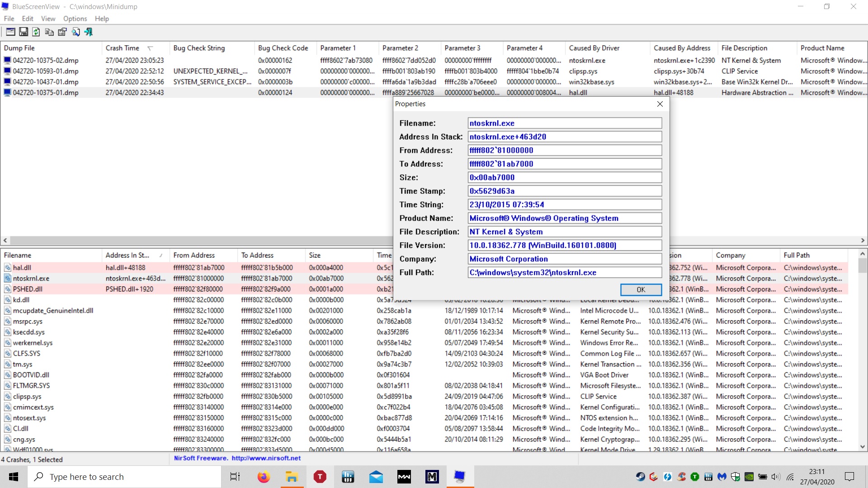
Task: Click upper pane horizontal scrollbar left arrow
Action: (x=5, y=241)
